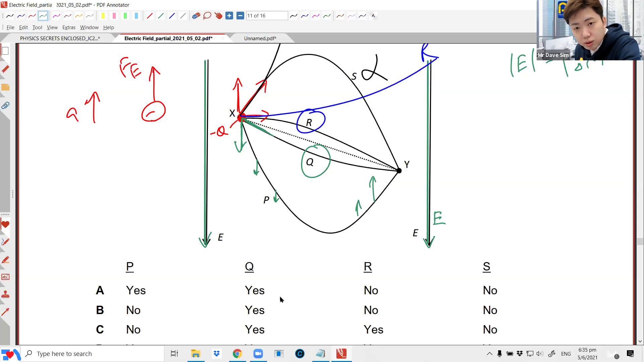Click inside the page number field

coord(267,15)
